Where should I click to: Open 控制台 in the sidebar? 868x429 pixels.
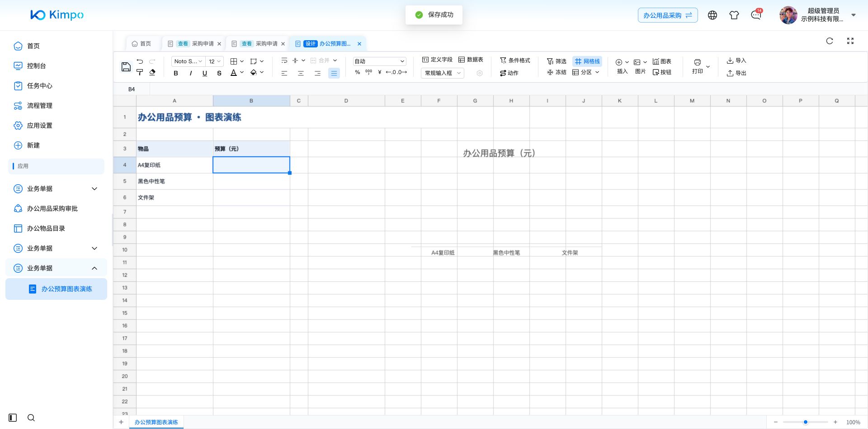[36, 66]
